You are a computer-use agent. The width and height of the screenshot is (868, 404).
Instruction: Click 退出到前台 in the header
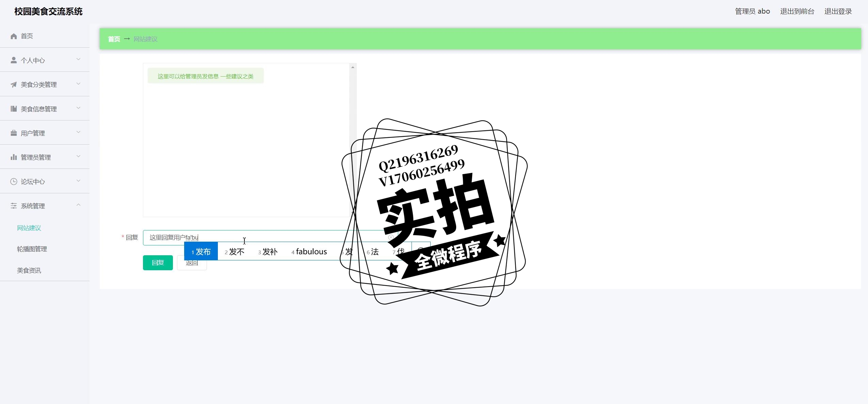coord(797,11)
